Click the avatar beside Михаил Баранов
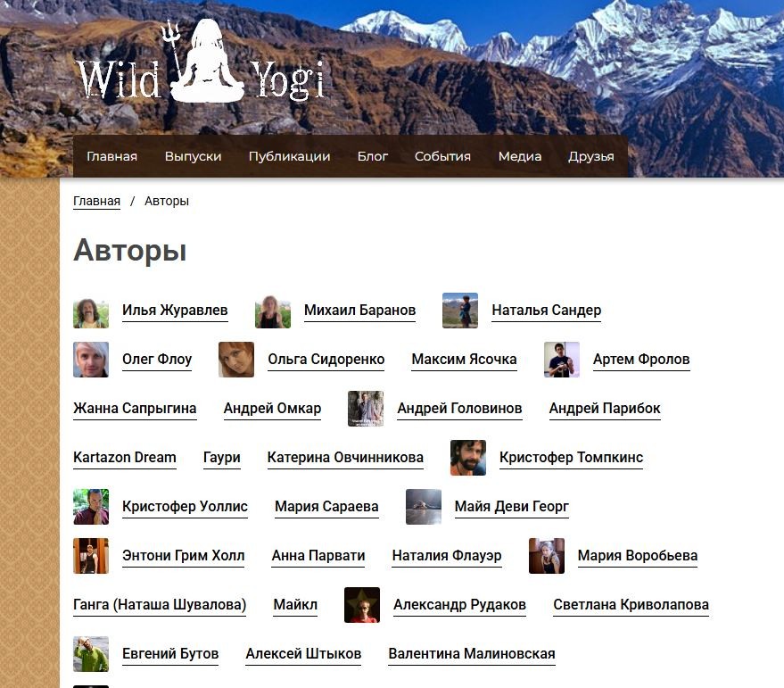 pyautogui.click(x=273, y=311)
